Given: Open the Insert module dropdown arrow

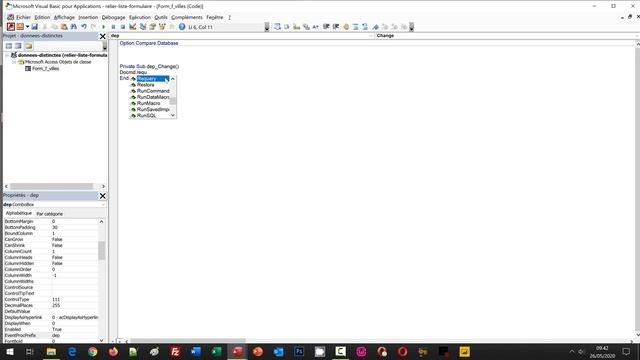Looking at the screenshot, I should pos(27,27).
